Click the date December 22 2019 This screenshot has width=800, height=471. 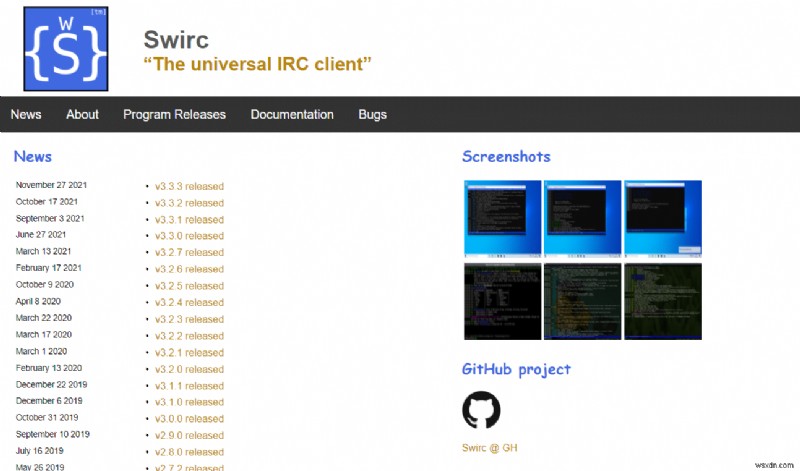coord(52,384)
